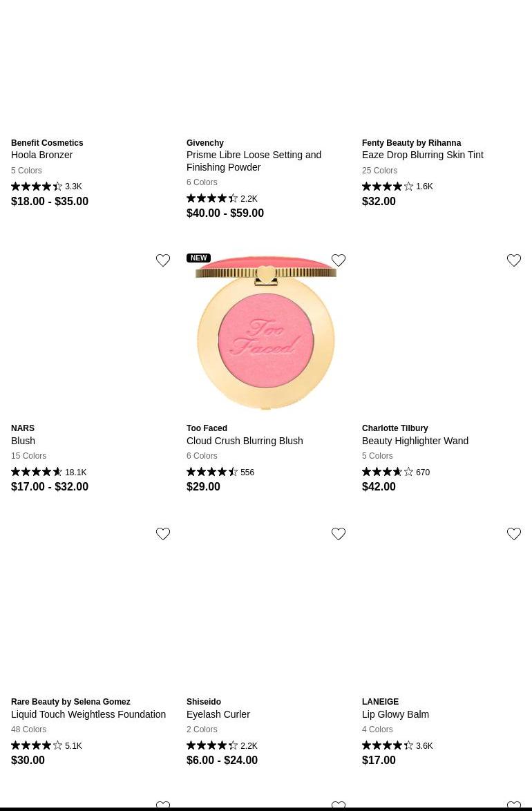Save Shiseido Eyelash Curler with heart icon
The width and height of the screenshot is (532, 811).
coord(339,534)
